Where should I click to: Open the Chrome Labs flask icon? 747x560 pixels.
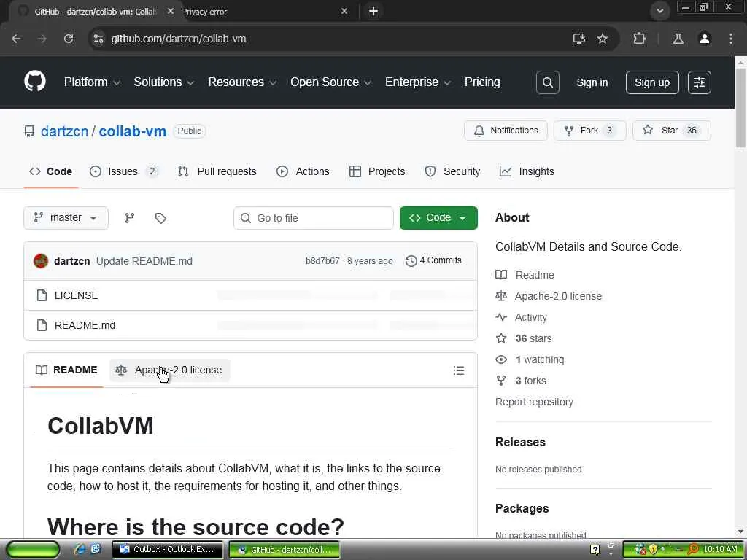pos(678,39)
